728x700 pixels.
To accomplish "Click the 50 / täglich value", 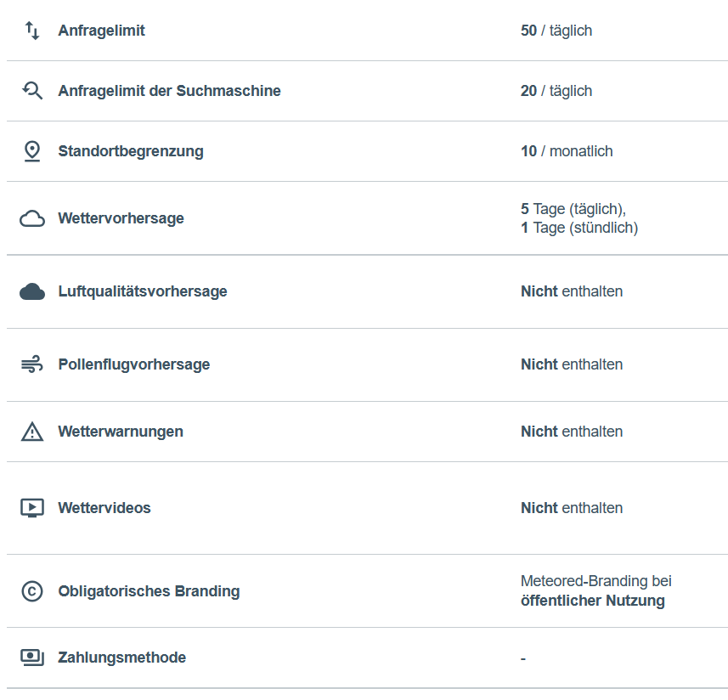I will [x=556, y=31].
